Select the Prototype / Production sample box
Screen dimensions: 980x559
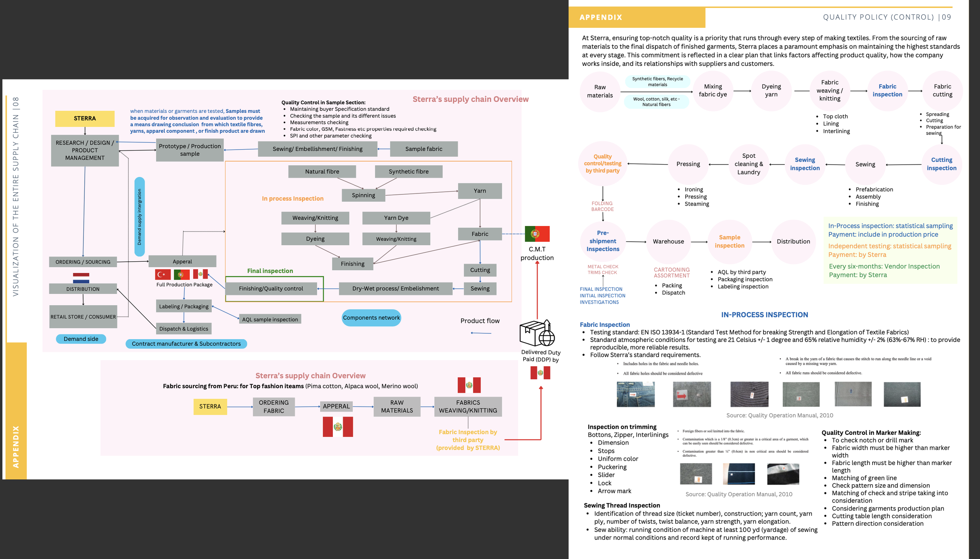(190, 150)
